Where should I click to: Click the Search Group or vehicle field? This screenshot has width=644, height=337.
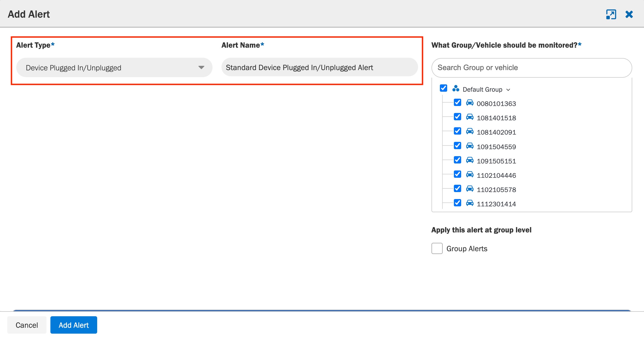point(532,68)
